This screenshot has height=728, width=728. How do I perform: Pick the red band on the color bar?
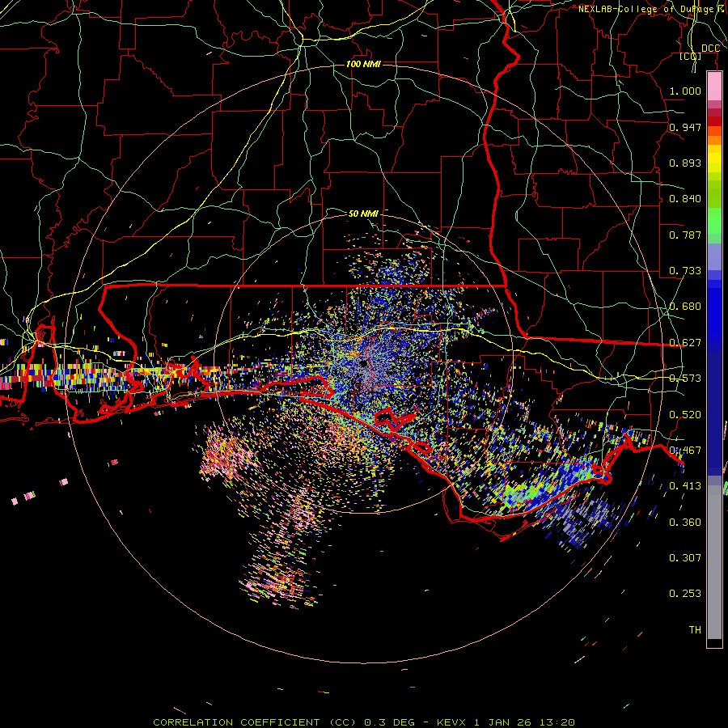pyautogui.click(x=714, y=121)
